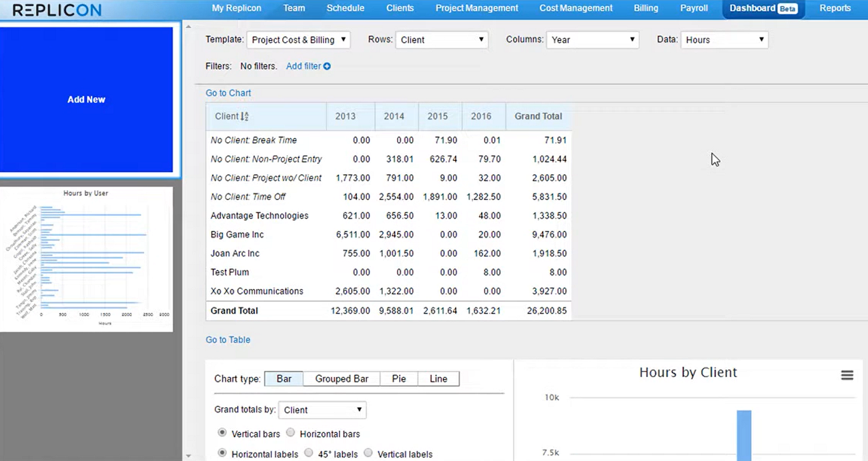Screen dimensions: 868x461
Task: Open the Data dropdown showing Hours
Action: tap(724, 40)
